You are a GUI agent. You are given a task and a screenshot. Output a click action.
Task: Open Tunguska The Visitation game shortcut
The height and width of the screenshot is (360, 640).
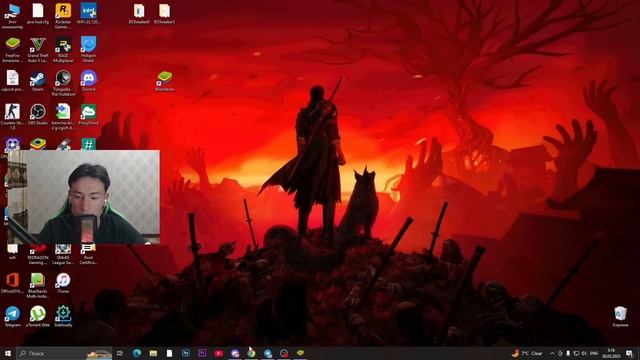(x=63, y=83)
